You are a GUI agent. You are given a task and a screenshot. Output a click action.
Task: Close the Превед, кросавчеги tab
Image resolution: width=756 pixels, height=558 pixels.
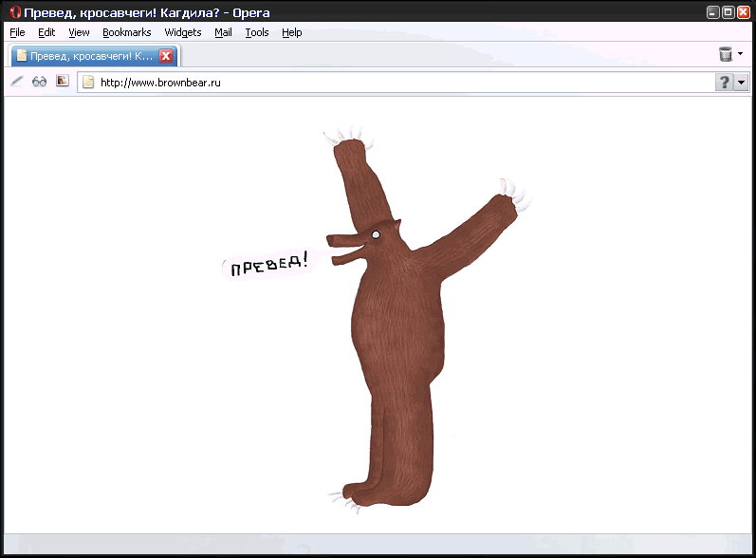pos(166,56)
